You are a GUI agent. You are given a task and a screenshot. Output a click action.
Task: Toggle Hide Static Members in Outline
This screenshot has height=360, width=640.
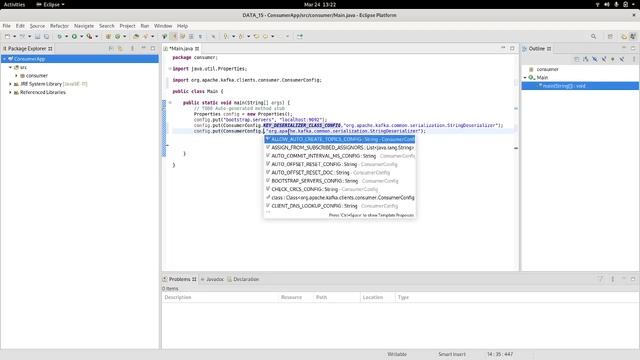[x=604, y=59]
